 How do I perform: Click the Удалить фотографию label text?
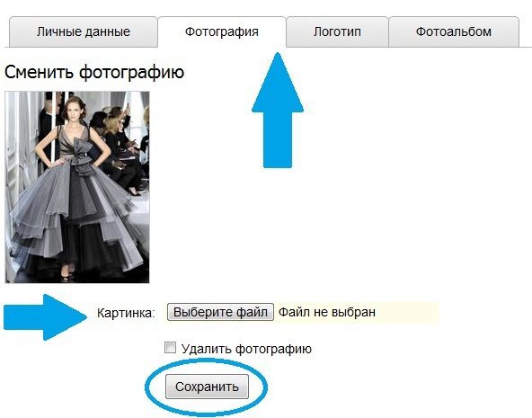coord(246,349)
